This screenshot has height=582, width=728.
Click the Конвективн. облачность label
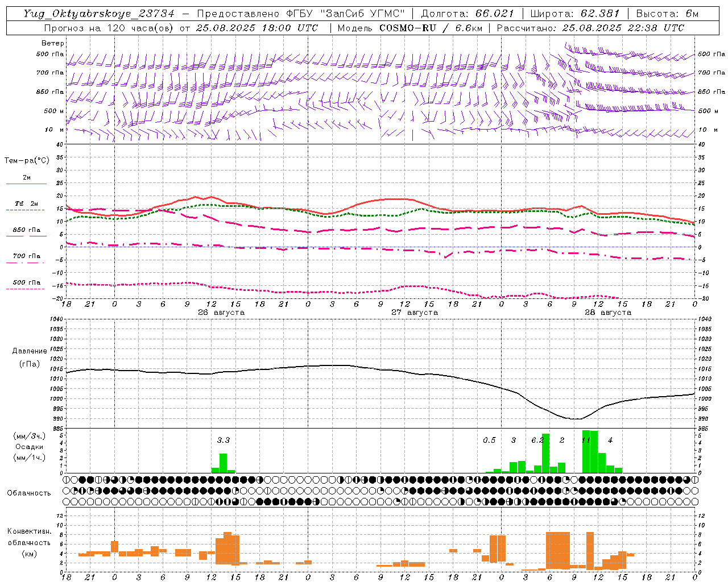pos(29,537)
